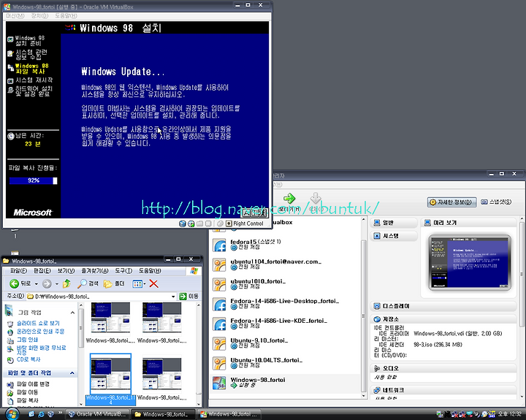Image resolution: width=526 pixels, height=420 pixels.
Task: Select the top-left screenshot thumbnail in Explorer
Action: point(111,318)
